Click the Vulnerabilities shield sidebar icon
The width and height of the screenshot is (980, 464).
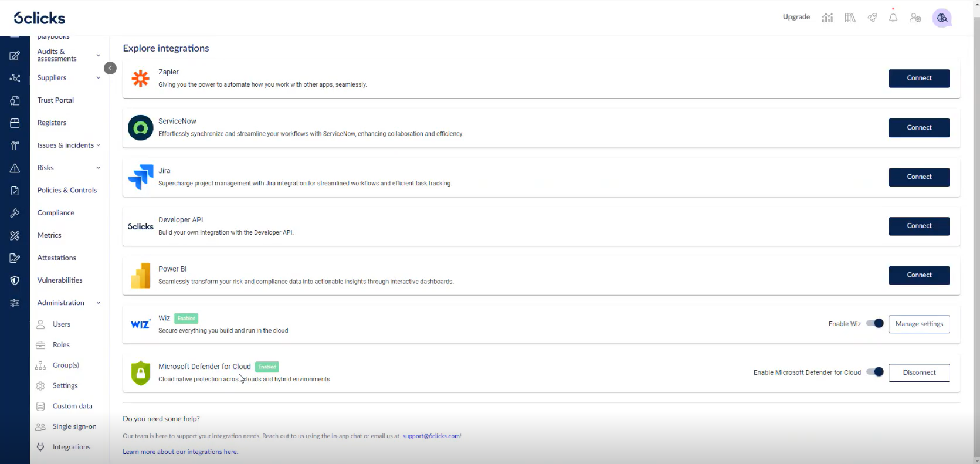[15, 280]
